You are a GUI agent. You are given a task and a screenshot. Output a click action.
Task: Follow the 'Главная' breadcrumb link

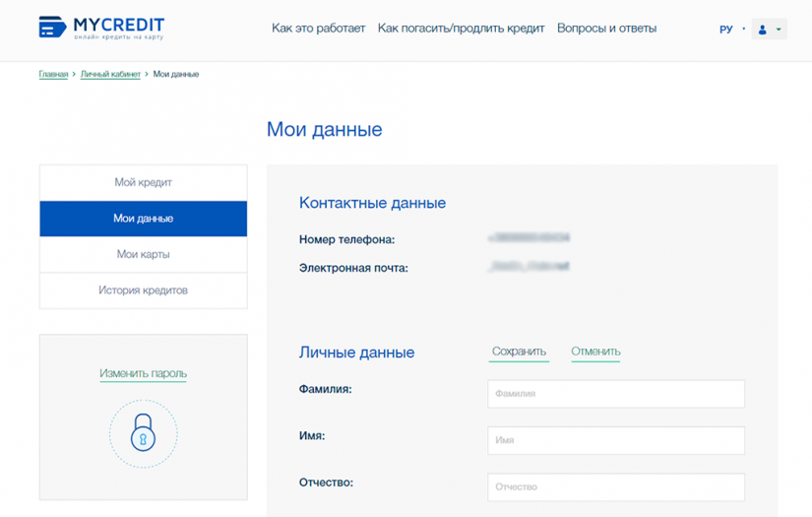click(x=53, y=74)
